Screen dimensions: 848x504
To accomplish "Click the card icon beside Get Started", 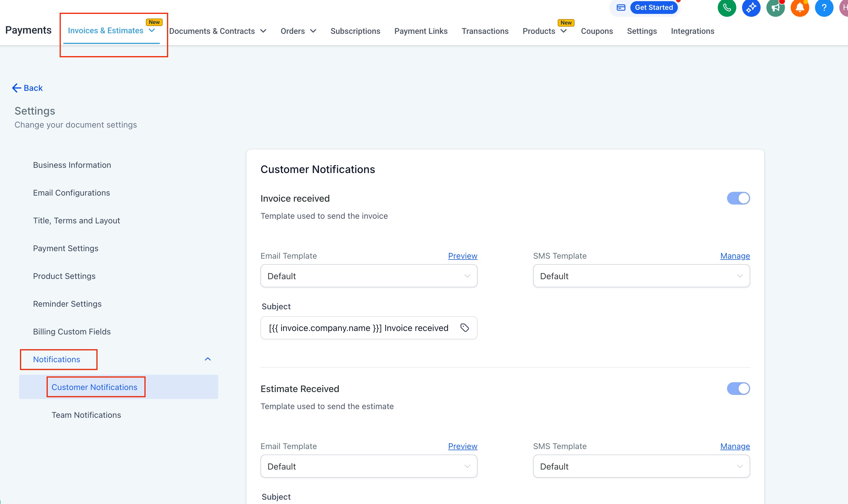I will 621,8.
